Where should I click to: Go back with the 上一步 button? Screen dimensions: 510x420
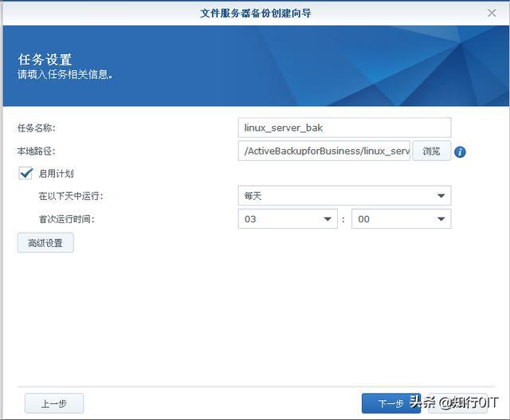pyautogui.click(x=54, y=403)
